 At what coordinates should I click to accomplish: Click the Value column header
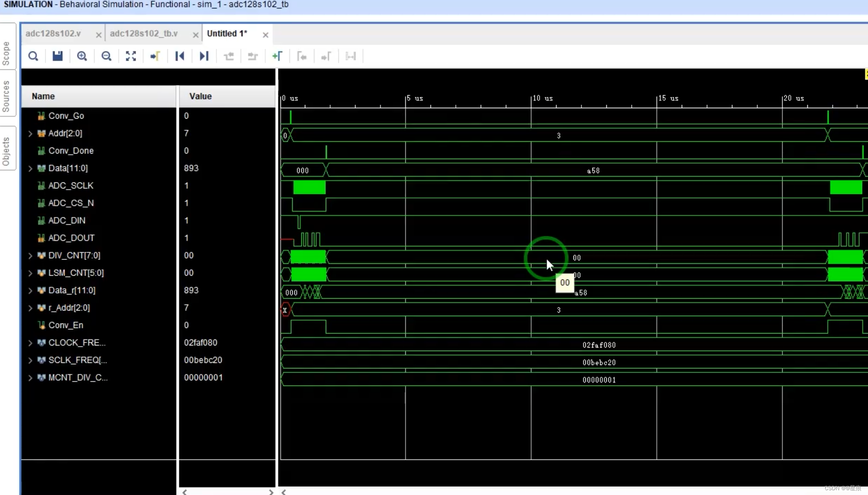tap(200, 96)
